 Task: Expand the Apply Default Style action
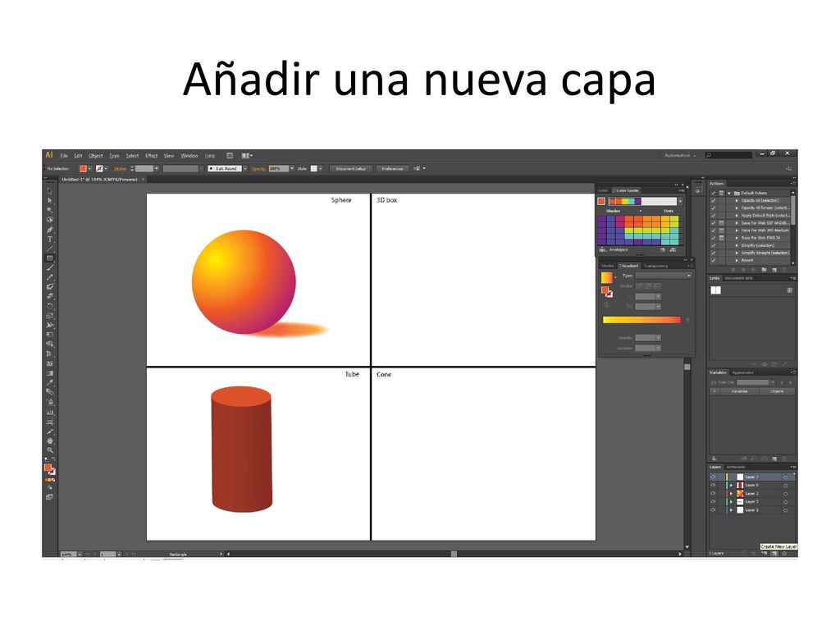[x=737, y=216]
